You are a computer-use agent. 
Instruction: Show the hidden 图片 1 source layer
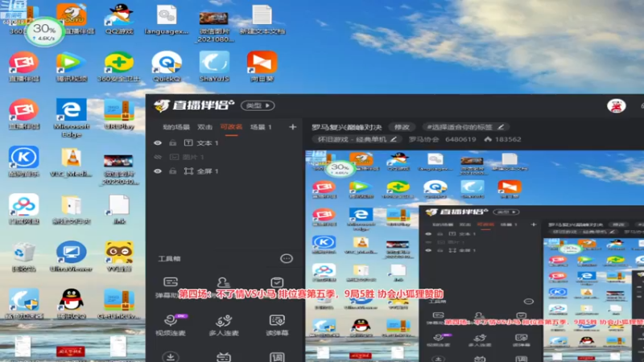click(x=158, y=157)
